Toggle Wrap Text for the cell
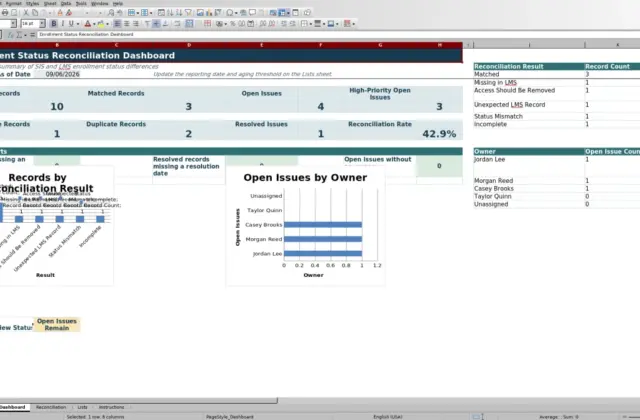Screen dimensions: 640x420 tap(177, 24)
